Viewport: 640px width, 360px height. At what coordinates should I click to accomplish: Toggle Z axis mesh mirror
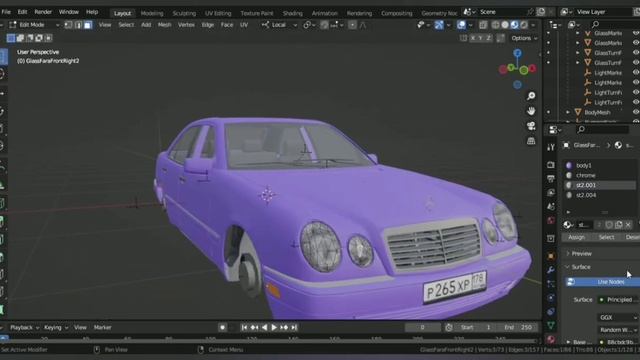point(489,38)
